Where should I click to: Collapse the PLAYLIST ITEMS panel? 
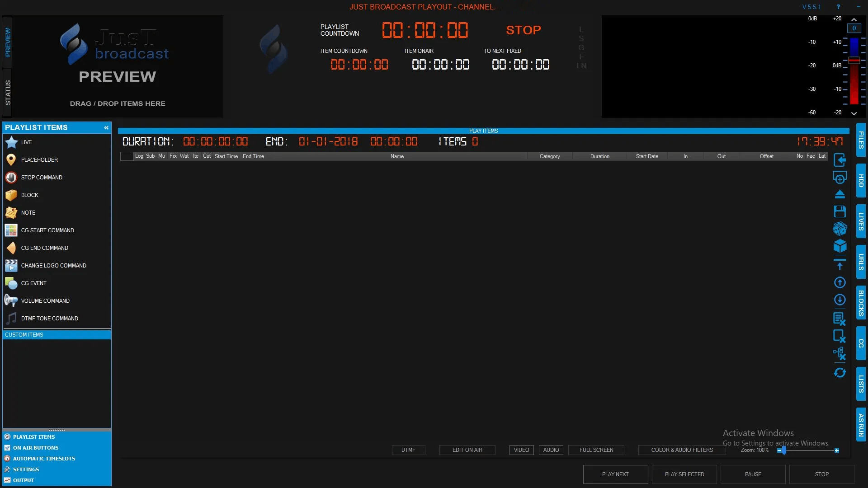(x=106, y=128)
